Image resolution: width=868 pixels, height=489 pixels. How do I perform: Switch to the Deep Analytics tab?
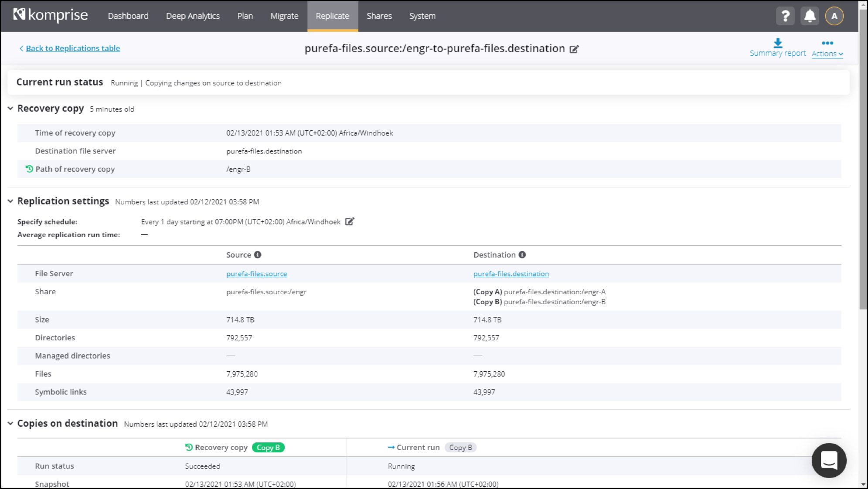(193, 16)
